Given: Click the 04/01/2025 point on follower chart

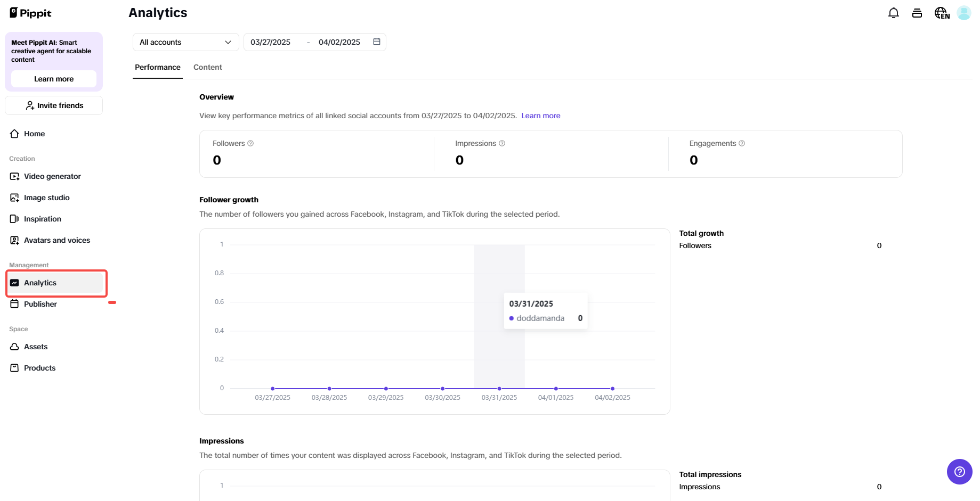Looking at the screenshot, I should (x=556, y=389).
